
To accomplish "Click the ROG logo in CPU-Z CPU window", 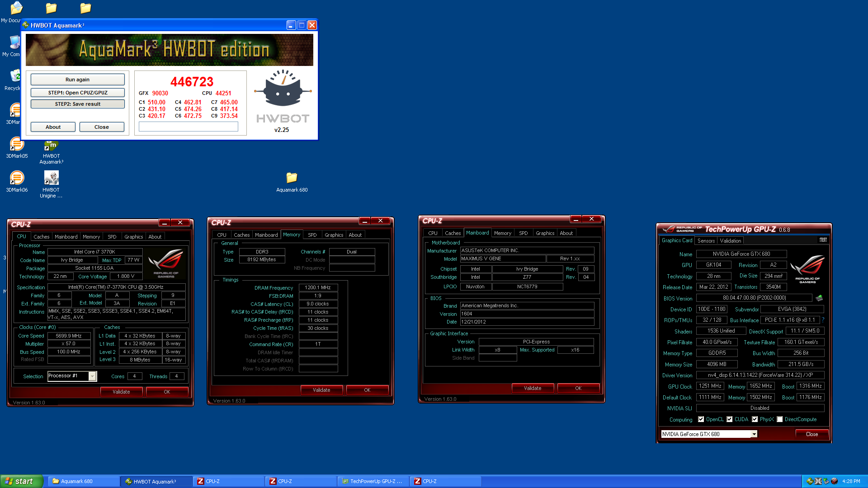I will [166, 263].
